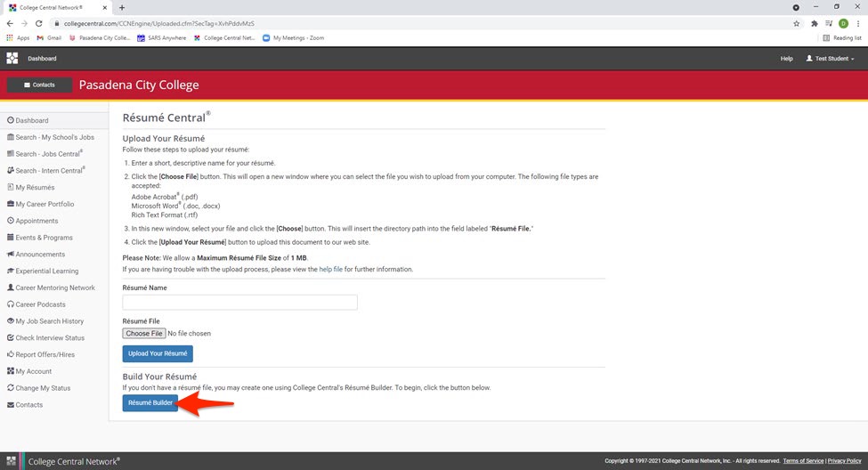The width and height of the screenshot is (868, 470).
Task: Open new browser tab with plus icon
Action: [122, 7]
